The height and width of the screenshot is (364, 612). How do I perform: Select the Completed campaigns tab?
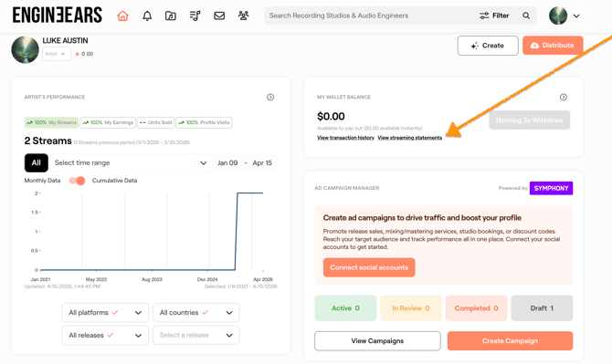[476, 307]
